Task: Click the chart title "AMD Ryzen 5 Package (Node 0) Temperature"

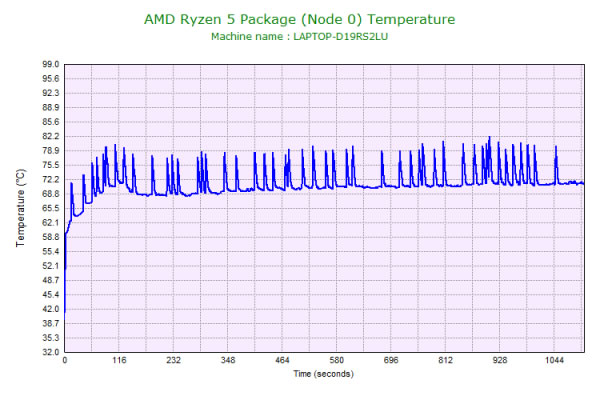Action: click(300, 19)
